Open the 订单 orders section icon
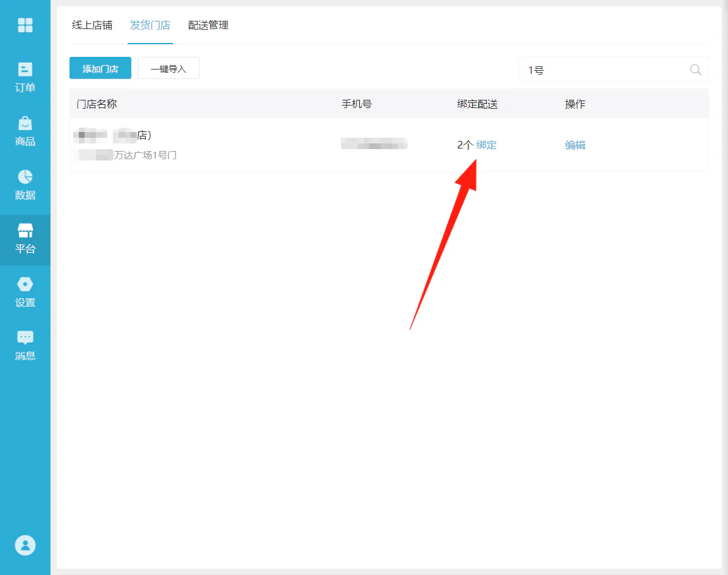The width and height of the screenshot is (728, 575). click(x=25, y=70)
